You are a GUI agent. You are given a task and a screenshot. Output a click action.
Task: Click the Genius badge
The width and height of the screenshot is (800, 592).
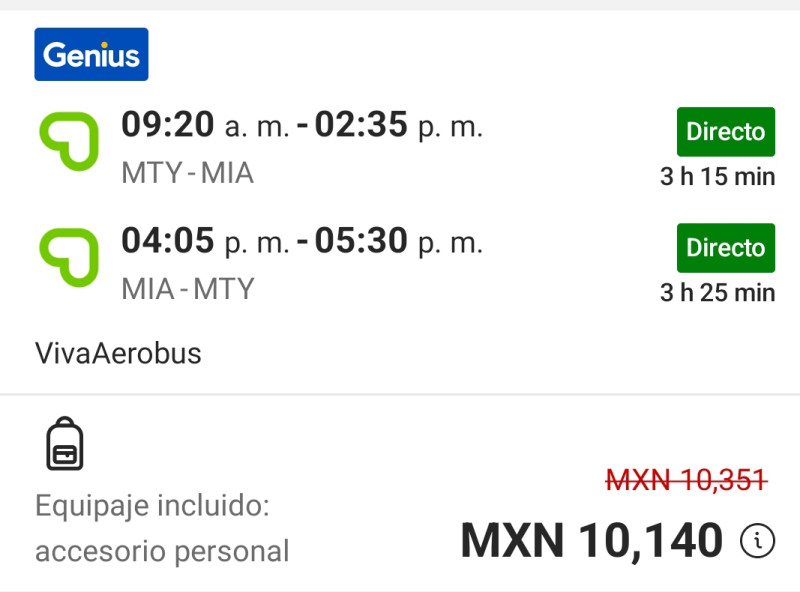[91, 54]
